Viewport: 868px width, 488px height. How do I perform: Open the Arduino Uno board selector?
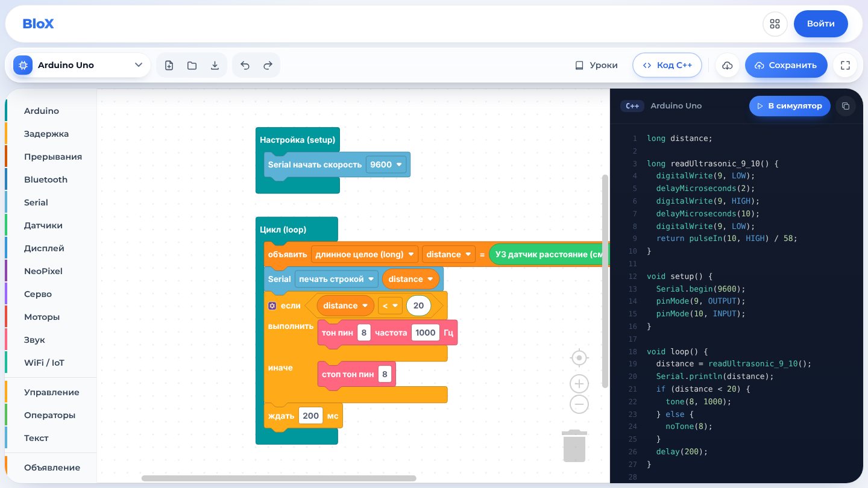click(81, 65)
